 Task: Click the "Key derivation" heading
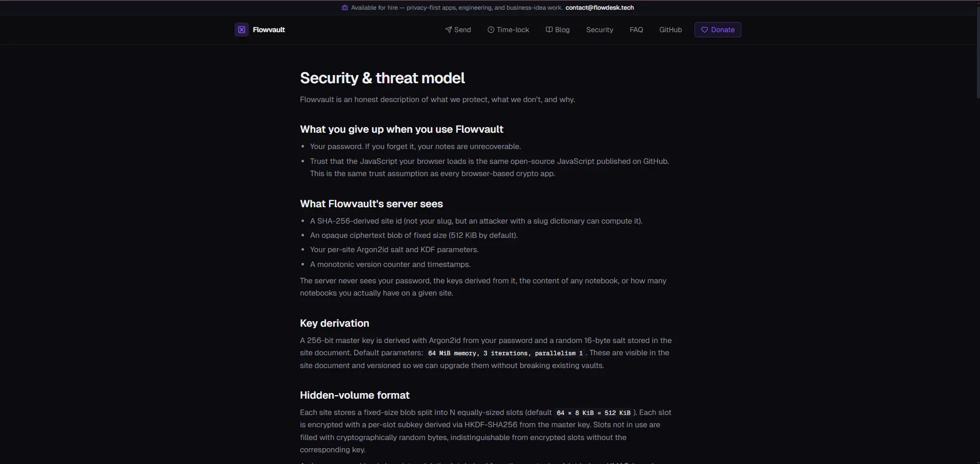point(335,323)
